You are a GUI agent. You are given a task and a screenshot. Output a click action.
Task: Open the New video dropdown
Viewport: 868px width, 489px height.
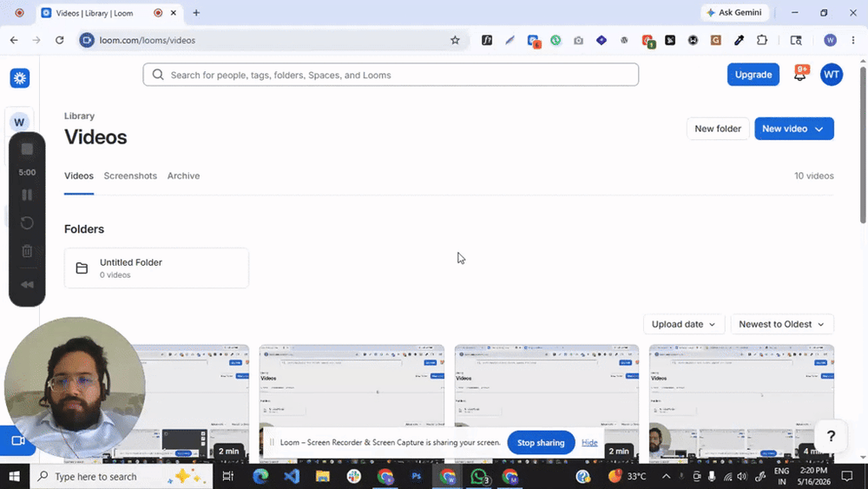(794, 129)
